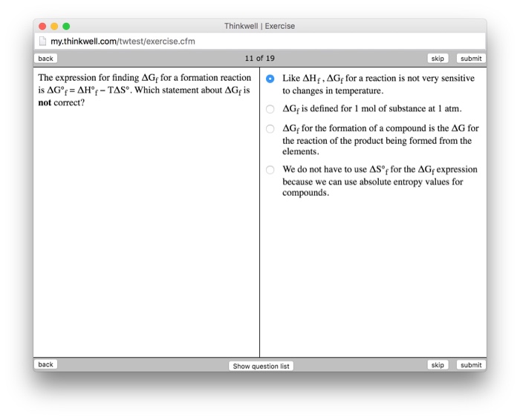Click the top back button
Screen dimensions: 520x420
click(45, 59)
